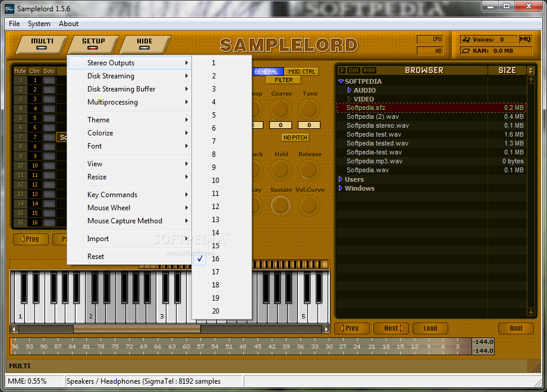Click the Tune value field
547x392 pixels.
(309, 125)
